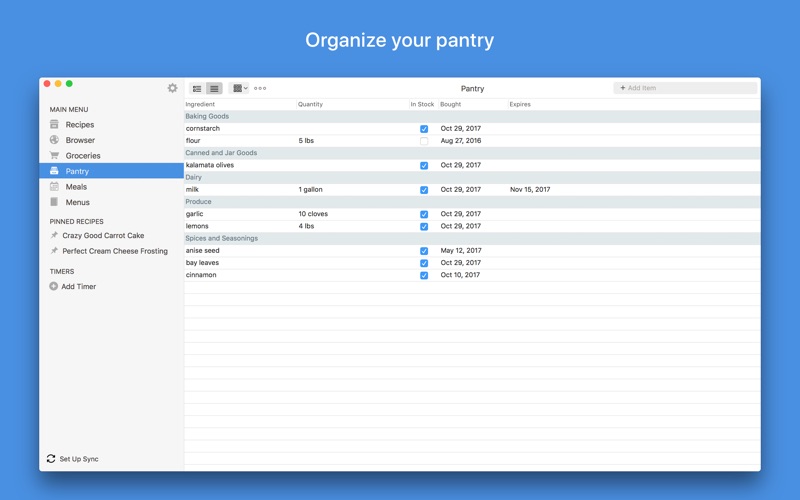Image resolution: width=800 pixels, height=500 pixels.
Task: Switch to detailed list view icon
Action: click(197, 89)
